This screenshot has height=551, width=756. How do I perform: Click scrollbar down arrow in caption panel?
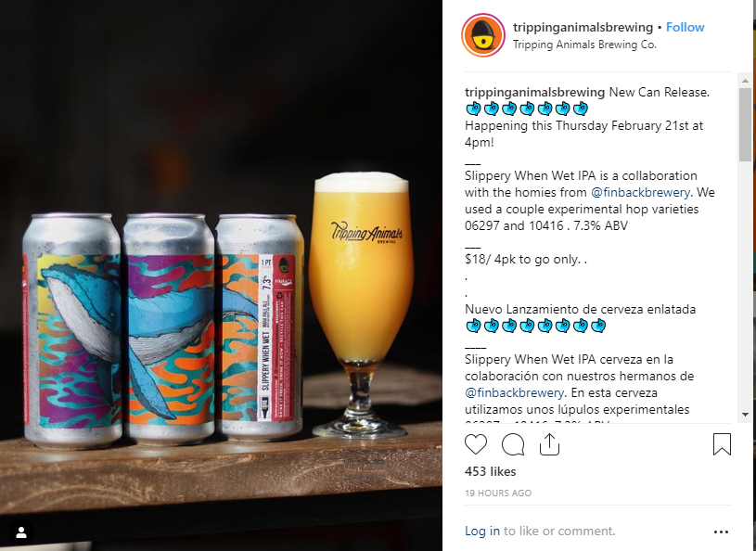[x=745, y=415]
